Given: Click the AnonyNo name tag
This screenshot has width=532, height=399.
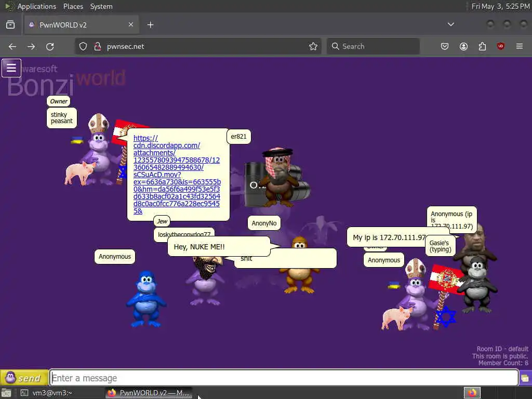Looking at the screenshot, I should [x=264, y=223].
